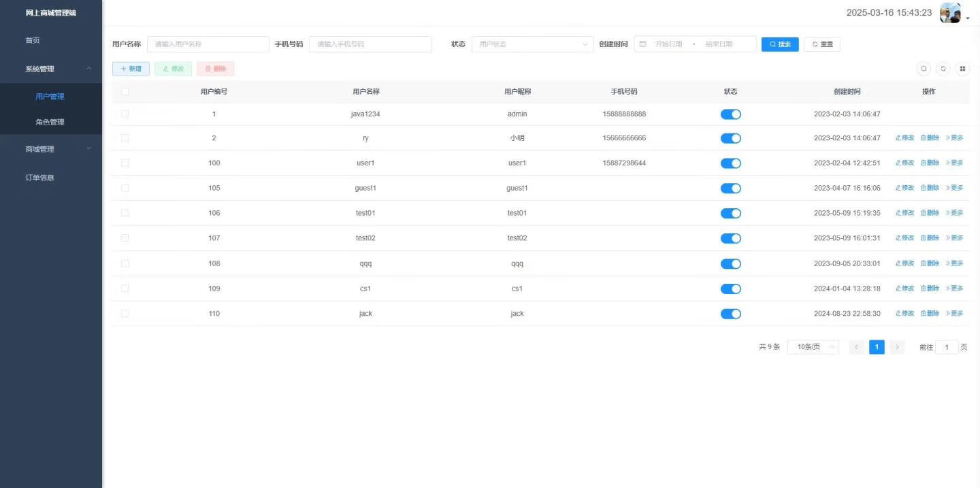Click the search magnifier icon above table
This screenshot has height=488, width=980.
click(924, 69)
